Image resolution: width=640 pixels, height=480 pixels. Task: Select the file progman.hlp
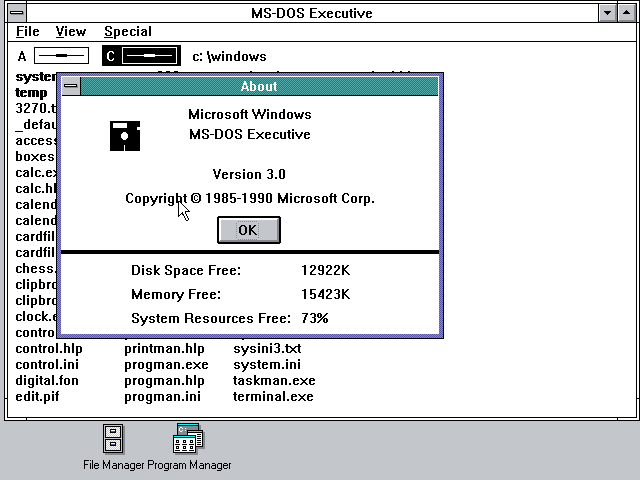[x=164, y=380]
